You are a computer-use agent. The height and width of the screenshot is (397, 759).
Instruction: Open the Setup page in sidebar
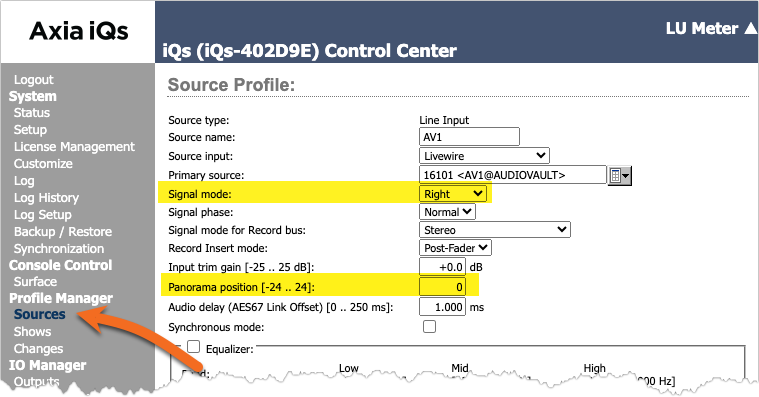[30, 130]
